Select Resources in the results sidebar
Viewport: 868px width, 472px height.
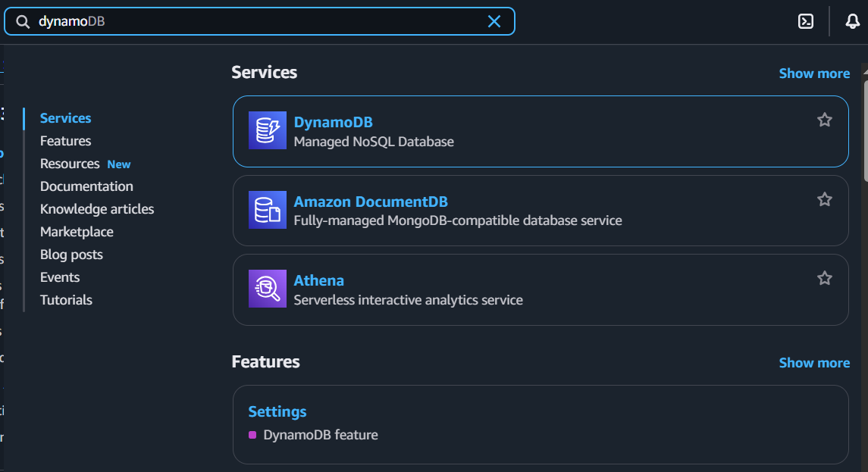[70, 164]
